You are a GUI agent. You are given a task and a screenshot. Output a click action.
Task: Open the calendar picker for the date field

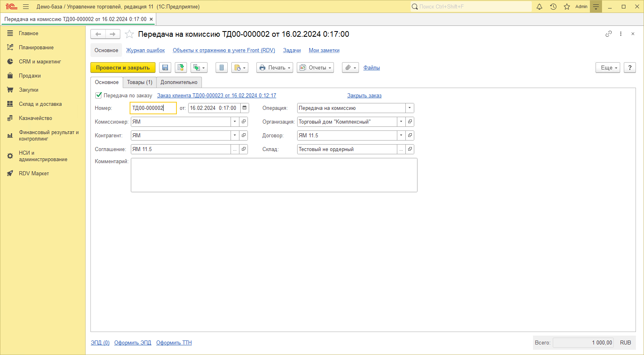tap(245, 108)
